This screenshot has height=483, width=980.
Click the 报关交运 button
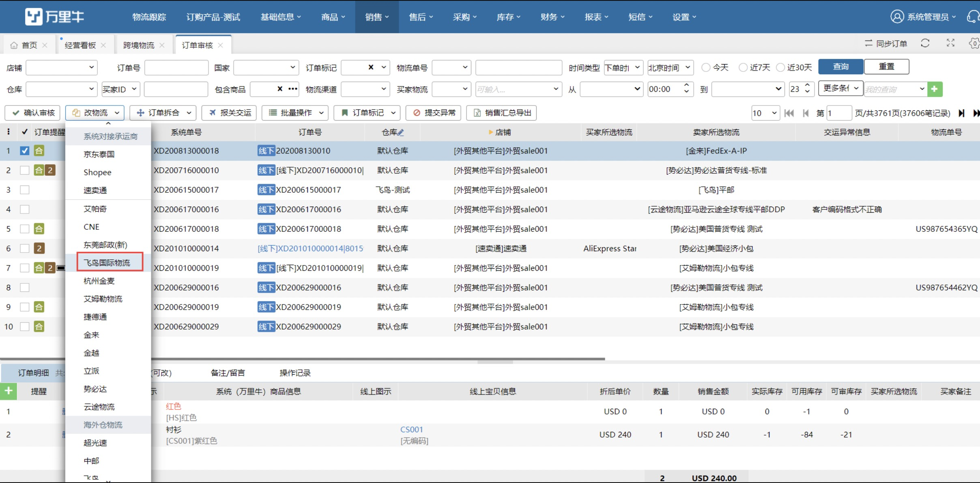click(x=229, y=113)
